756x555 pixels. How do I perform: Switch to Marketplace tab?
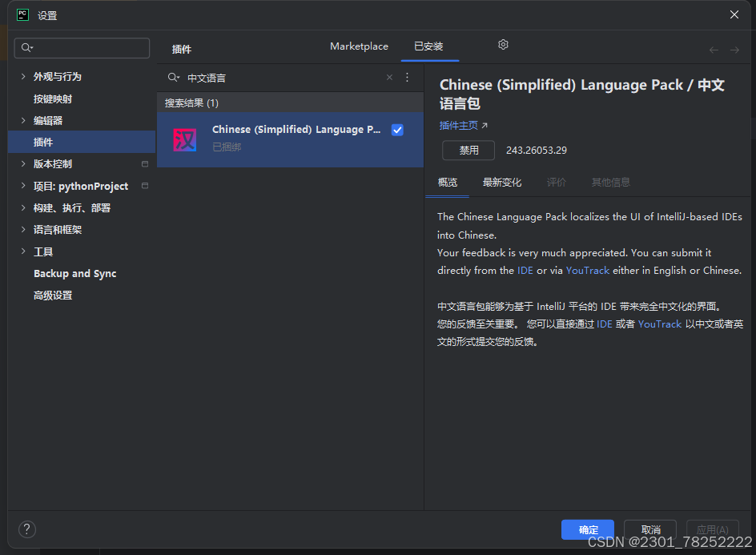point(360,46)
